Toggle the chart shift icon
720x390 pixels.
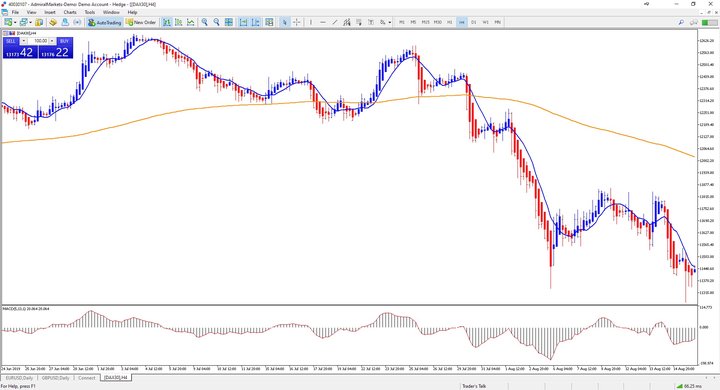coord(255,22)
